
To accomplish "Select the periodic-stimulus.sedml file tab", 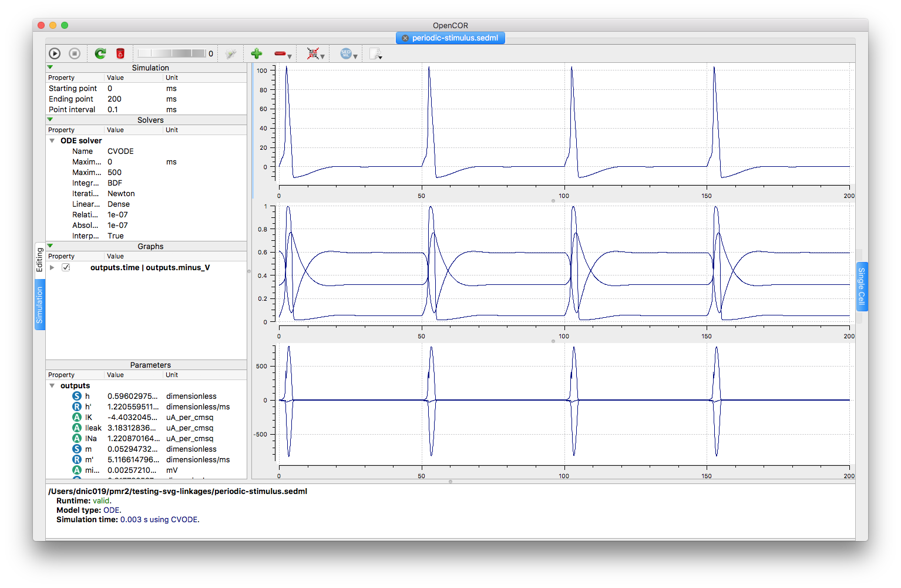I will click(455, 38).
